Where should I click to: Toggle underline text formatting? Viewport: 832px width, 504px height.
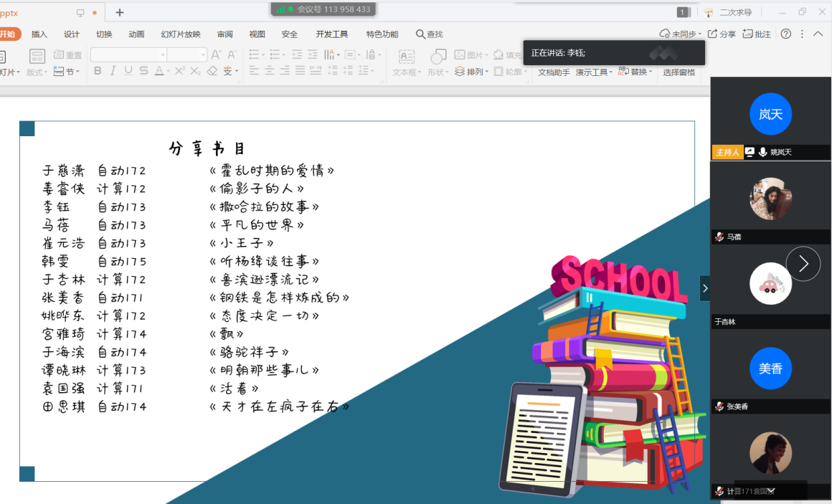coord(128,71)
